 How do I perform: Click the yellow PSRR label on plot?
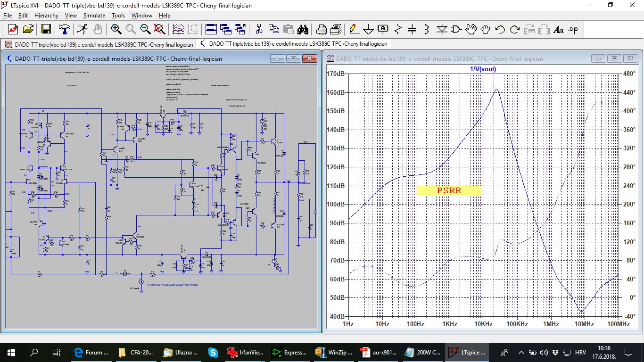pyautogui.click(x=449, y=190)
